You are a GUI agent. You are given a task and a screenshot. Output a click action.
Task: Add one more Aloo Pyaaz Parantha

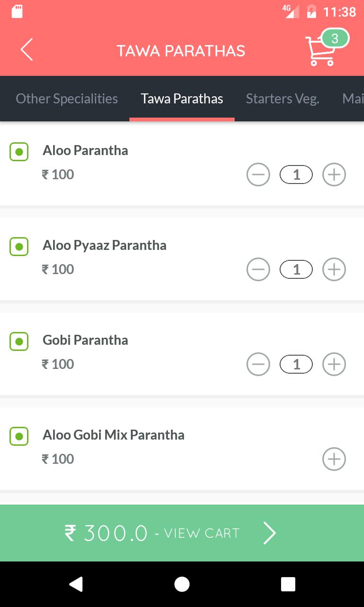334,269
